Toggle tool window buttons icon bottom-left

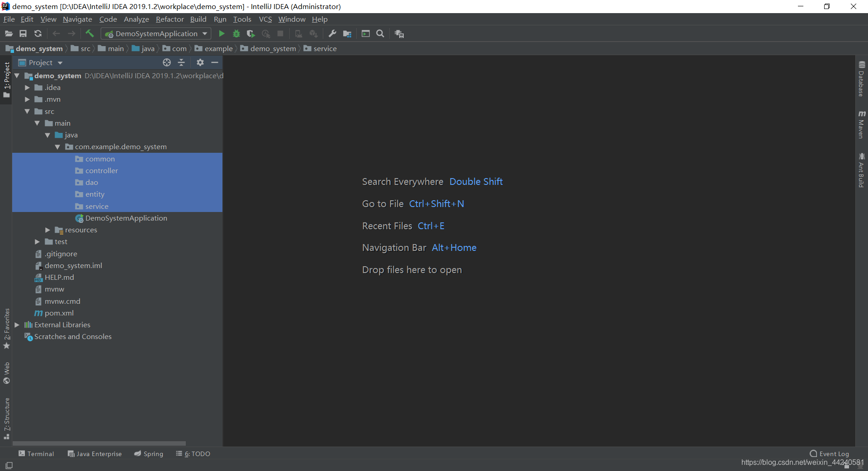click(9, 465)
